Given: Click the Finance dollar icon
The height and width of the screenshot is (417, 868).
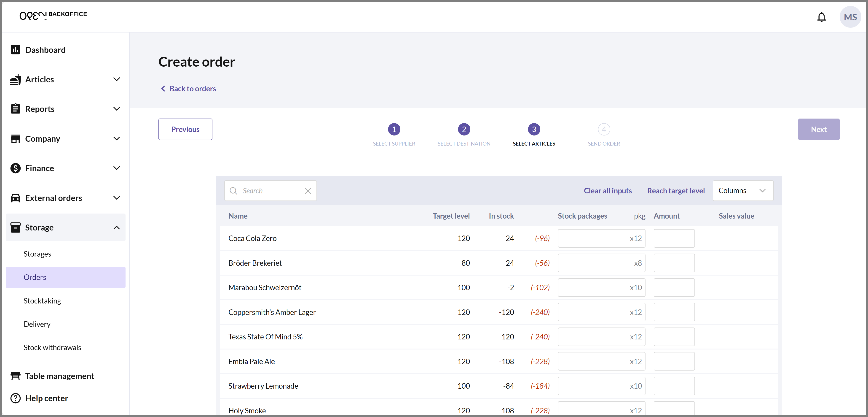Looking at the screenshot, I should pyautogui.click(x=16, y=168).
